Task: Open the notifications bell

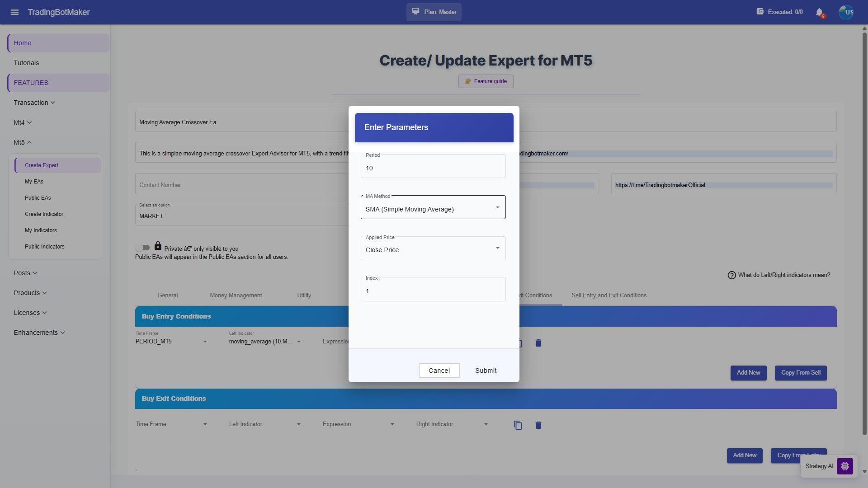Action: [x=819, y=12]
